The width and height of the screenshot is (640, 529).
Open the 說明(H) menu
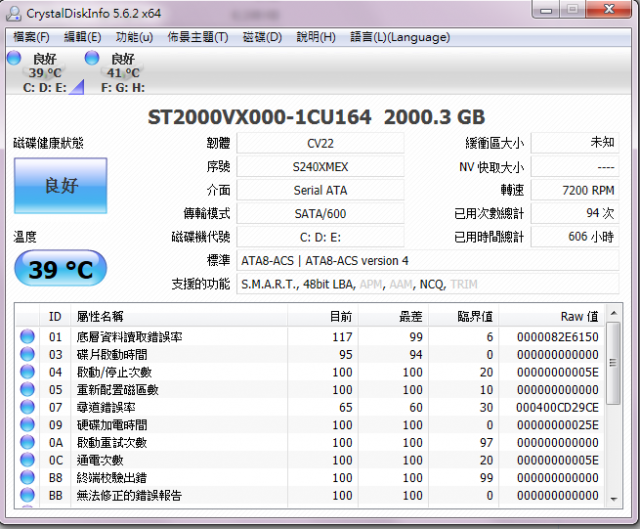click(x=316, y=37)
